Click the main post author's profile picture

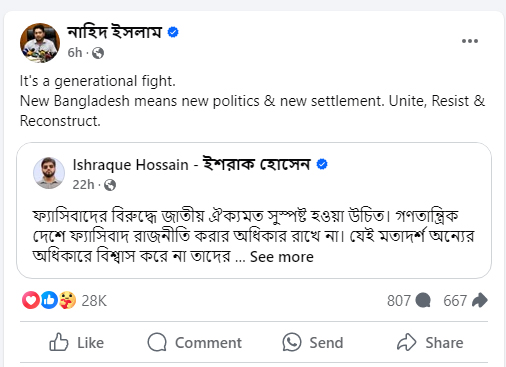[x=40, y=43]
